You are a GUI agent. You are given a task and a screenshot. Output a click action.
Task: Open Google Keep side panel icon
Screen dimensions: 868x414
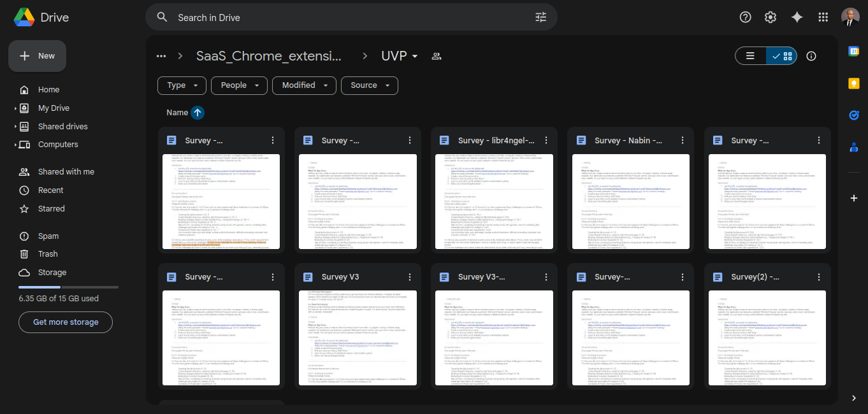pos(853,83)
